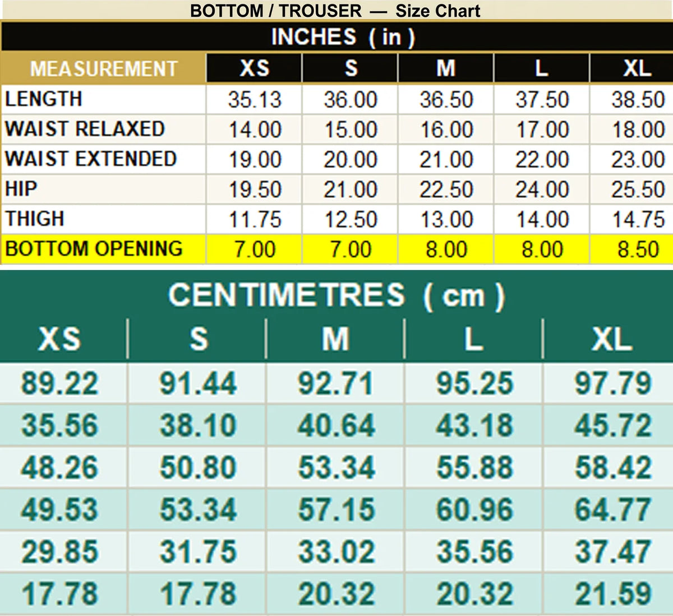The width and height of the screenshot is (673, 616).
Task: Click the WAIST EXTENDED row label
Action: pyautogui.click(x=91, y=159)
